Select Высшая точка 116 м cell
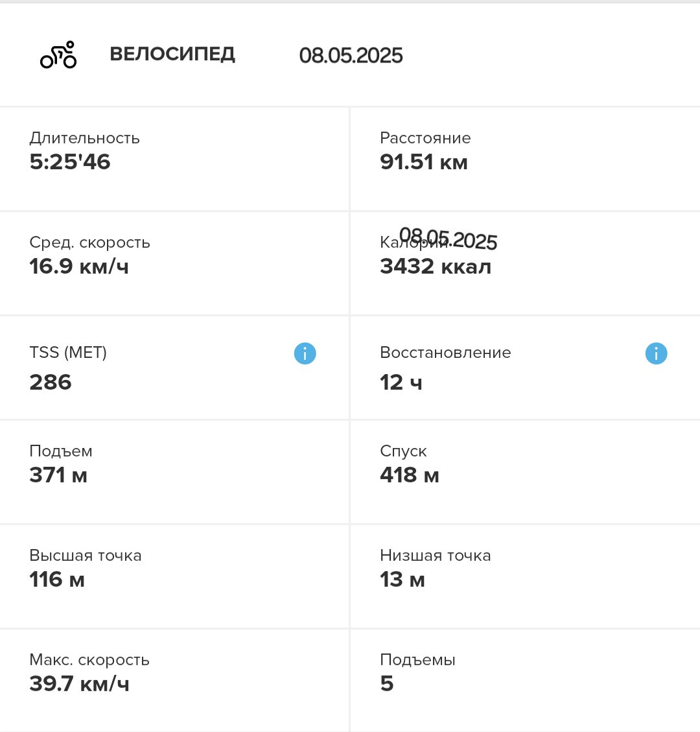Viewport: 700px width, 732px height. pyautogui.click(x=174, y=576)
